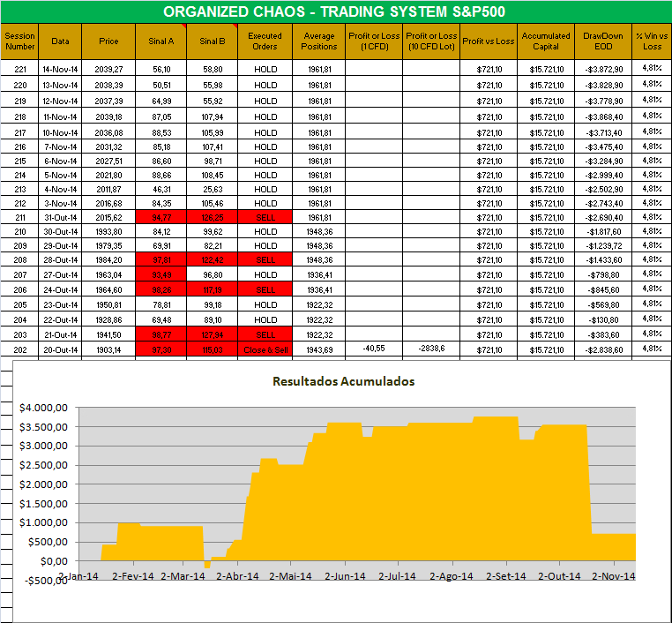Select the Profit or Loss (10 CFD Lot) header
This screenshot has width=672, height=623.
point(431,41)
